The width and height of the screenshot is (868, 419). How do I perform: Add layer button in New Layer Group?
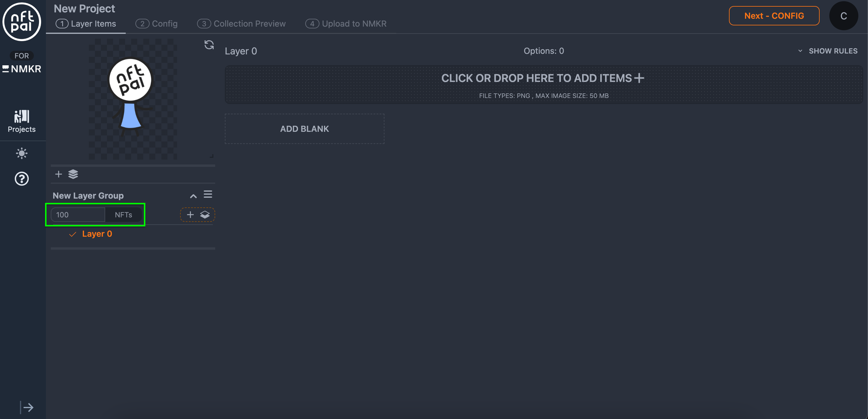(x=197, y=215)
